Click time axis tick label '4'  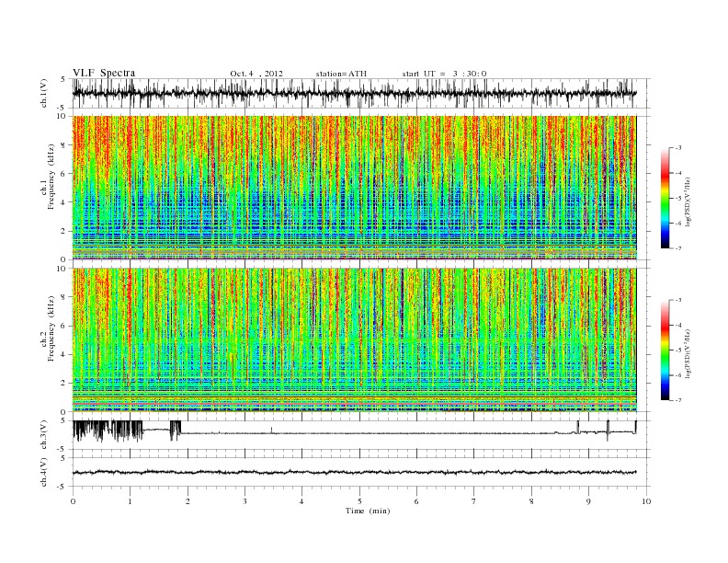(301, 501)
